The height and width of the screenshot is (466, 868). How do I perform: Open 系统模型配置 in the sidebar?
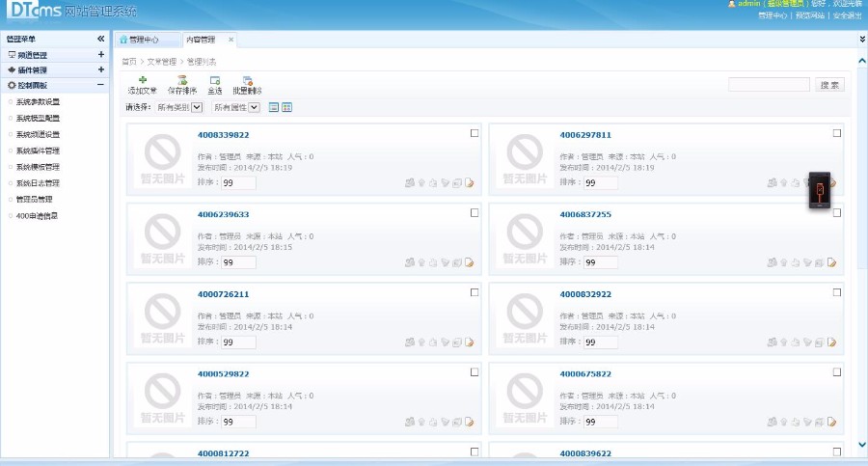[x=38, y=118]
